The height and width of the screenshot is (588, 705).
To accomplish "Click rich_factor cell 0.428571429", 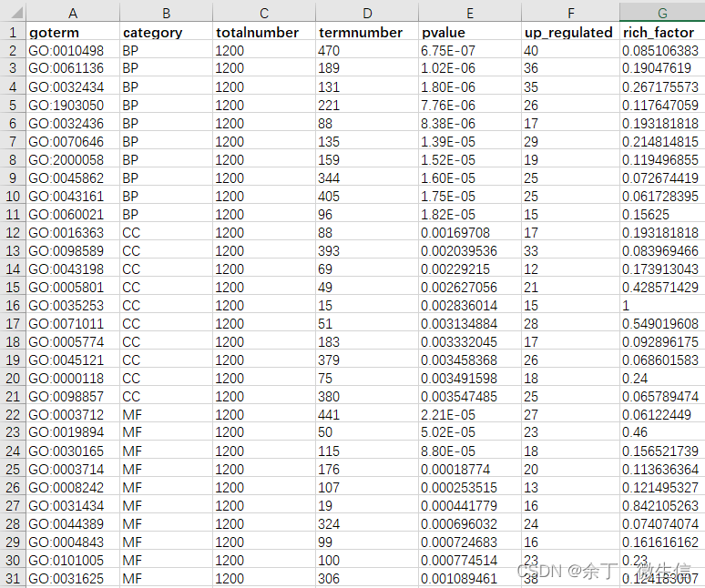I will (x=662, y=287).
